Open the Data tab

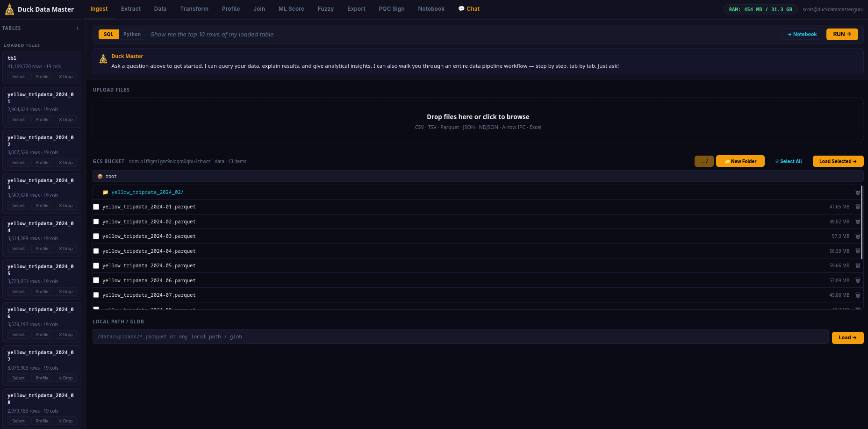(160, 9)
